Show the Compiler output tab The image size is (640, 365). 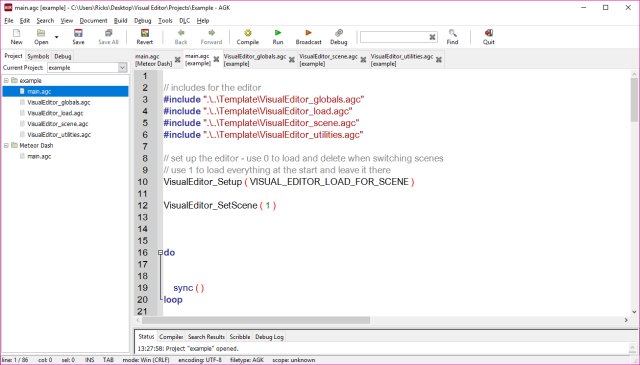coord(171,337)
